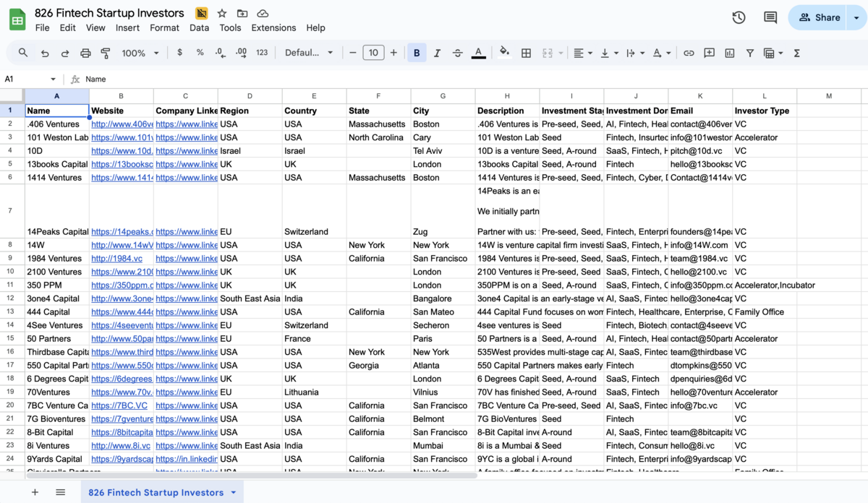Click the Share button
Viewport: 868px width, 503px height.
[x=820, y=17]
